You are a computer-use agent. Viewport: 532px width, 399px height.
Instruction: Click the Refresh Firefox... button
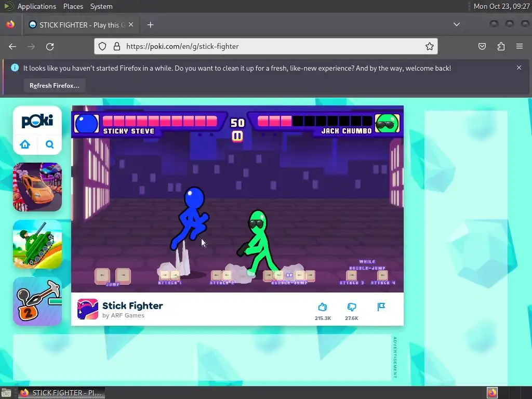tap(54, 86)
